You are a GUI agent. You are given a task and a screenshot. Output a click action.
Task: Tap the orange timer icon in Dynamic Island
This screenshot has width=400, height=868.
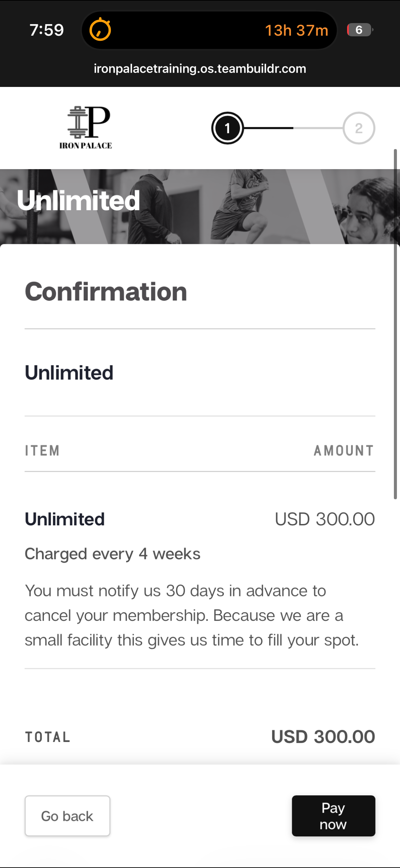[x=100, y=30]
